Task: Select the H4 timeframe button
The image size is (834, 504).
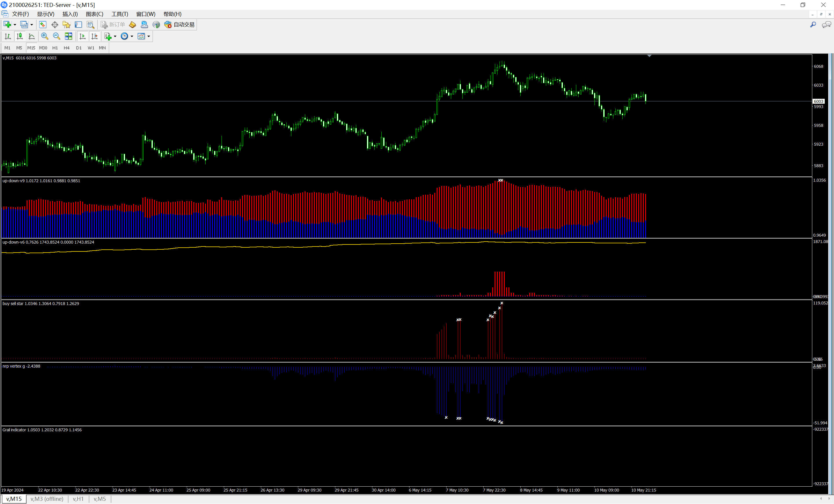Action: click(66, 48)
